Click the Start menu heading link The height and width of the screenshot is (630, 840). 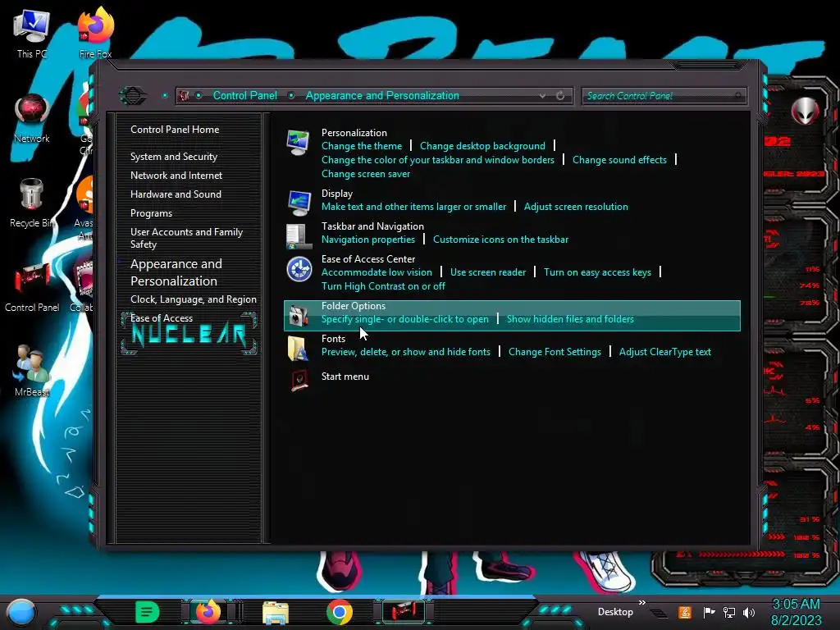tap(345, 376)
